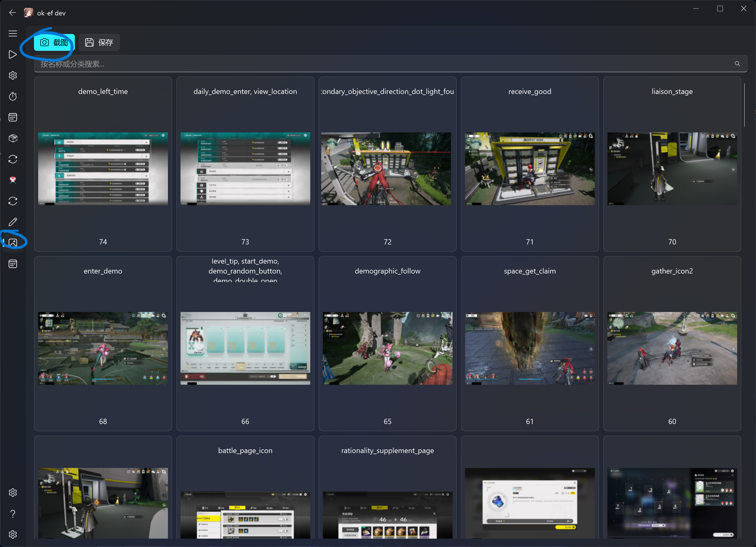Open the daily_demo_enter, view_location thumbnail
756x547 pixels.
point(245,169)
